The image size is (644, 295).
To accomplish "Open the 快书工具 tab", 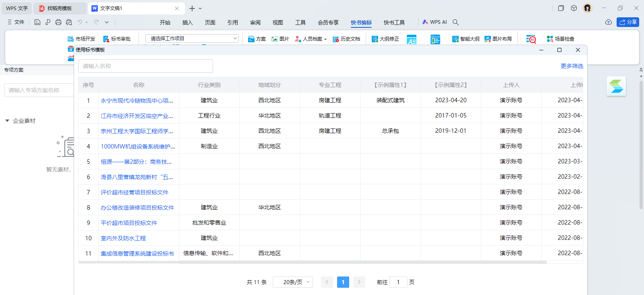I will pyautogui.click(x=394, y=23).
